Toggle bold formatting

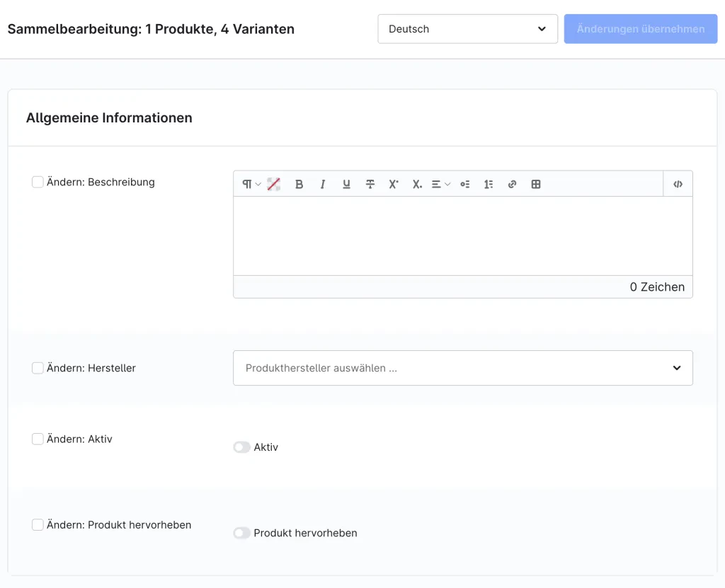299,184
